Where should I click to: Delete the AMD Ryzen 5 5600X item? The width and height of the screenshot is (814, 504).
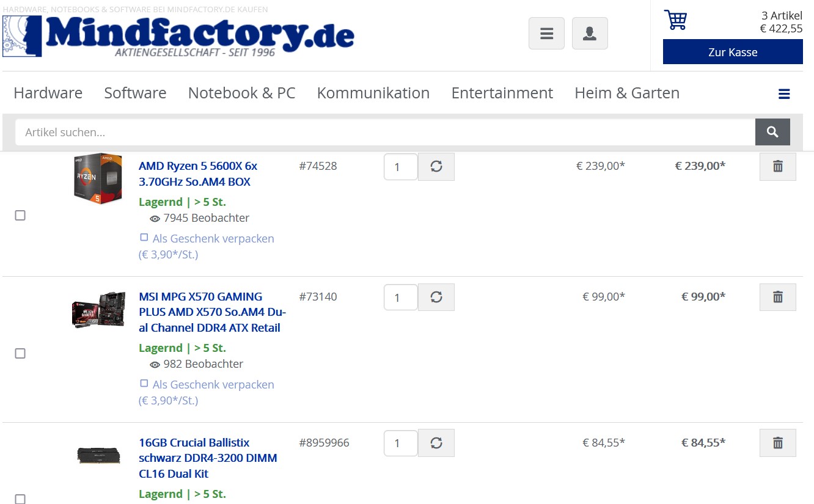click(x=778, y=167)
